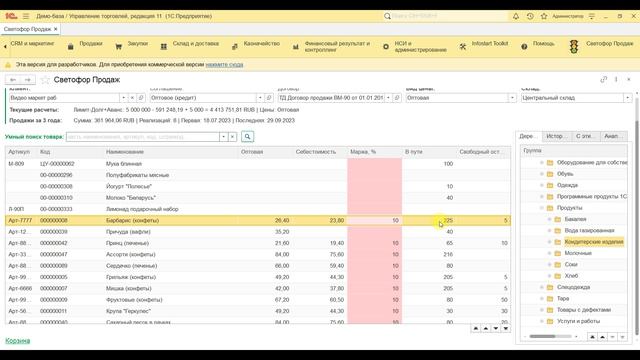Open client Видео маркет dropdown

click(123, 98)
